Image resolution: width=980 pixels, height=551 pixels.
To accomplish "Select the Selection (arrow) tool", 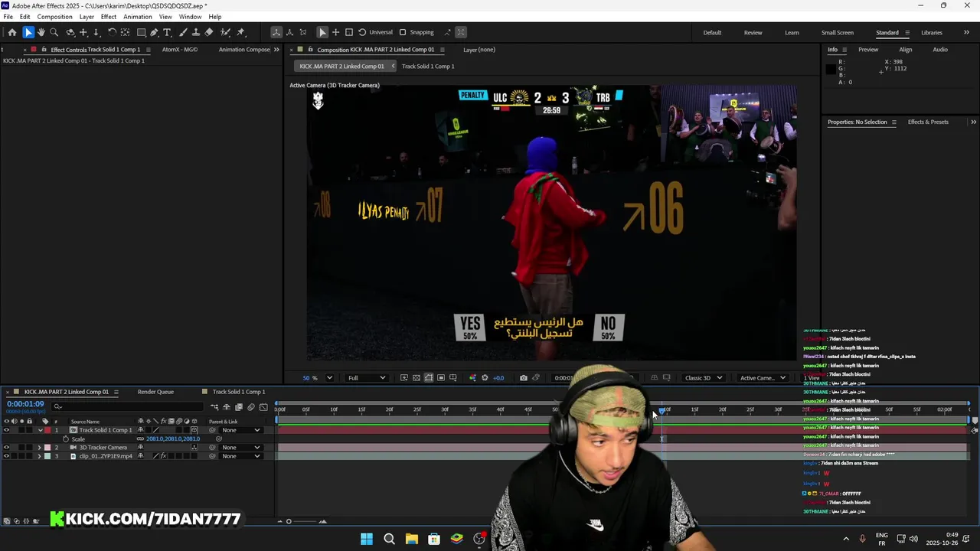I will [28, 32].
